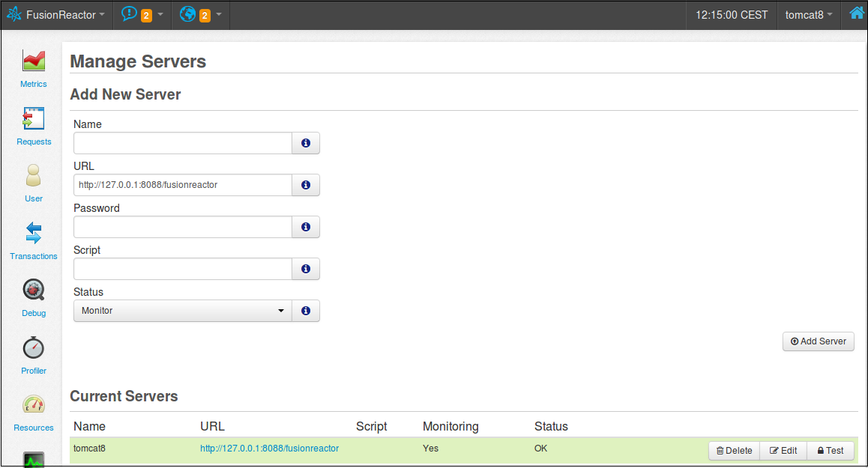Open the FusionReactor menu dropdown

pos(56,15)
